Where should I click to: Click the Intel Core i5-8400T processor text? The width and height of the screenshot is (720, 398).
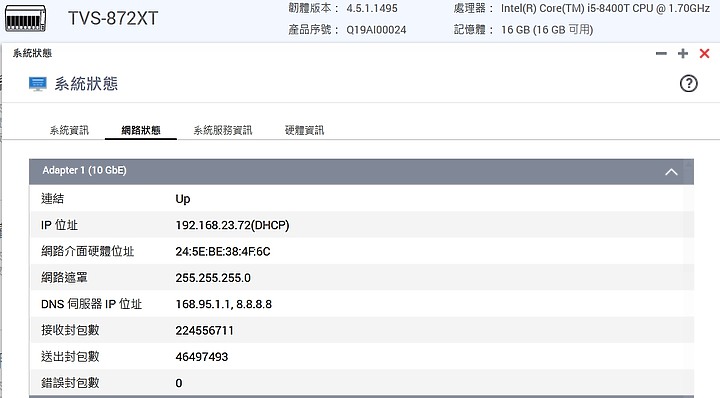point(605,8)
